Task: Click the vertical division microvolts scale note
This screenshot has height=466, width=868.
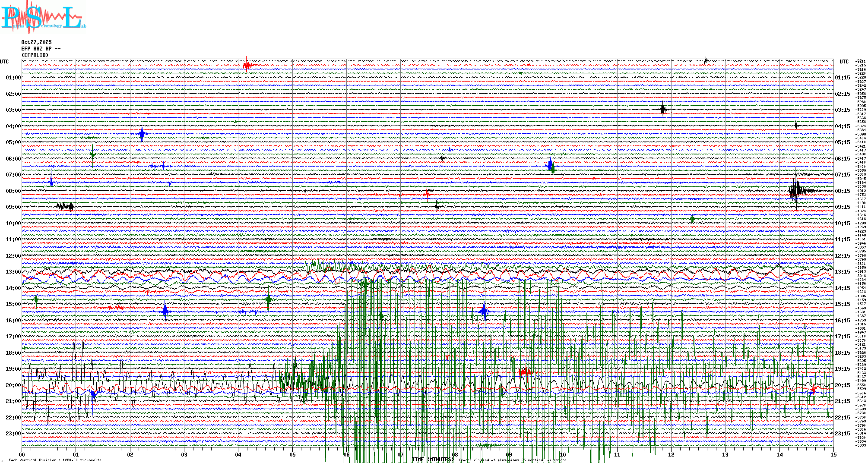Action: pyautogui.click(x=55, y=460)
